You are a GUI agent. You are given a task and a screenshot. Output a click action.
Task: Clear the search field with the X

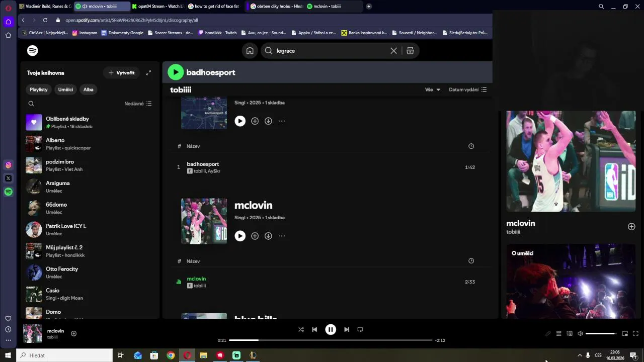(x=393, y=51)
